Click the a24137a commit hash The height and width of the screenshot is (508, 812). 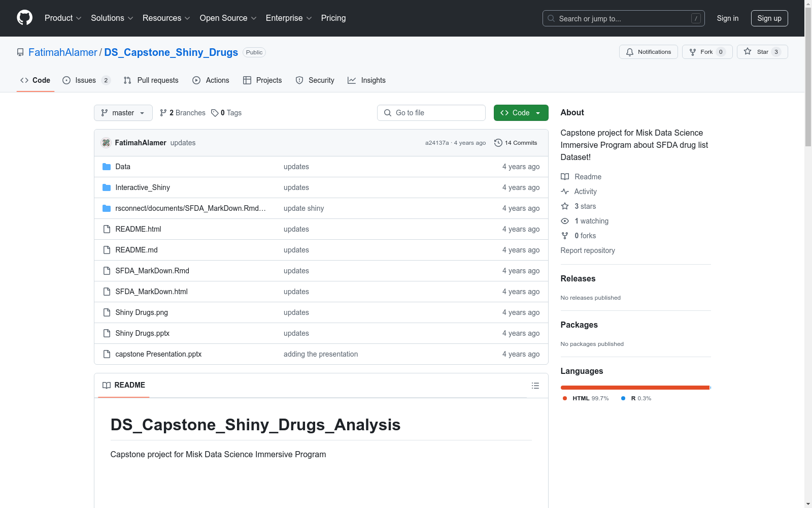pos(437,143)
